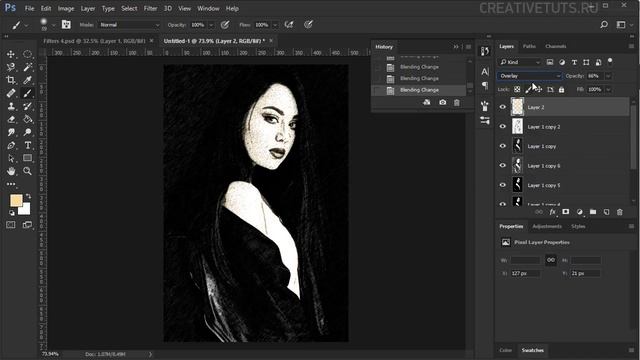Viewport: 640px width, 360px height.
Task: Expand brush Opacity dropdown in options bar
Action: tap(211, 25)
